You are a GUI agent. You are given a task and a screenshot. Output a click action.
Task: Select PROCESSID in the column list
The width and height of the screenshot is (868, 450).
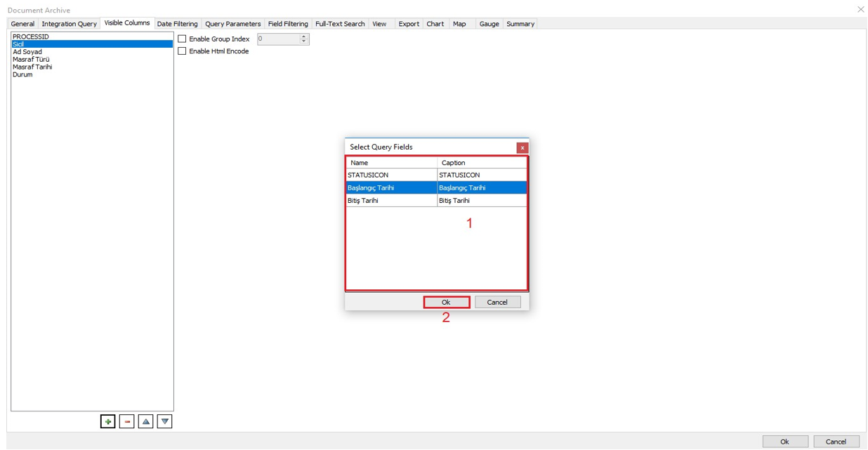31,37
